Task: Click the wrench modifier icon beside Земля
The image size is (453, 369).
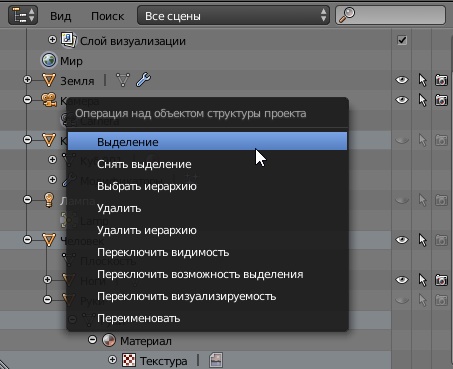Action: click(x=144, y=80)
